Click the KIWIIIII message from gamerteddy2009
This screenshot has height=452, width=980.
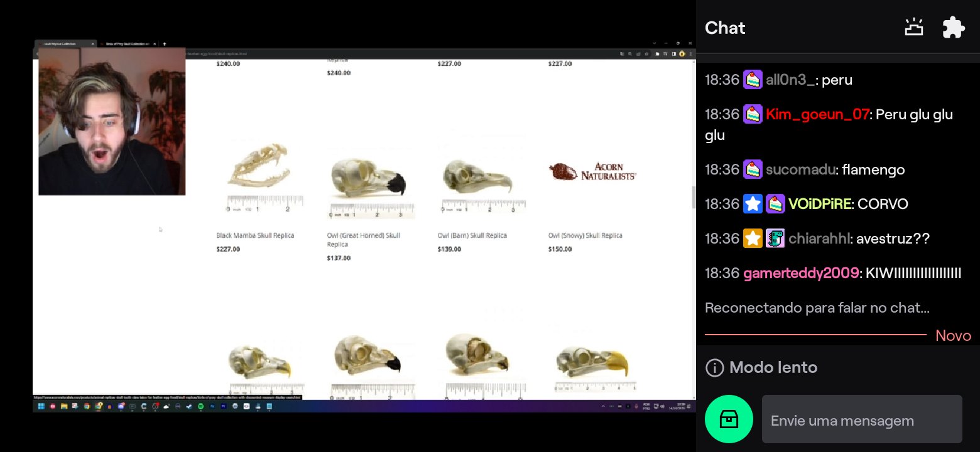pos(913,273)
